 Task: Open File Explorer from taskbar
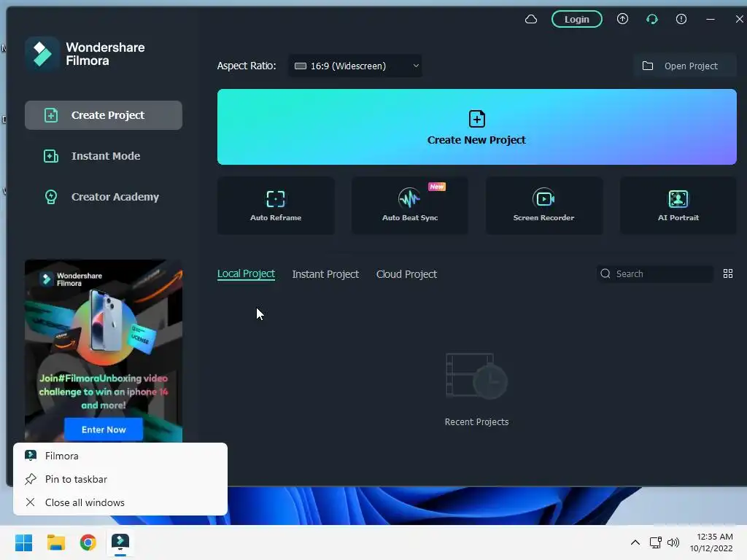[x=56, y=542]
